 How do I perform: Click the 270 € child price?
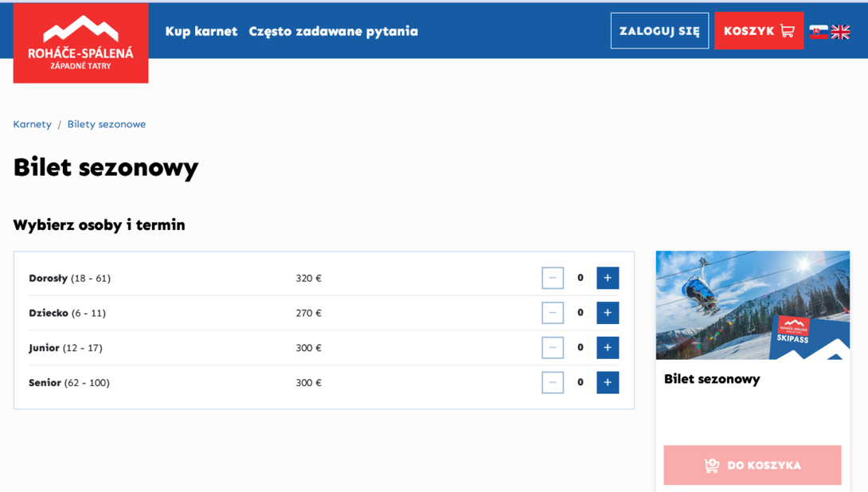[308, 313]
